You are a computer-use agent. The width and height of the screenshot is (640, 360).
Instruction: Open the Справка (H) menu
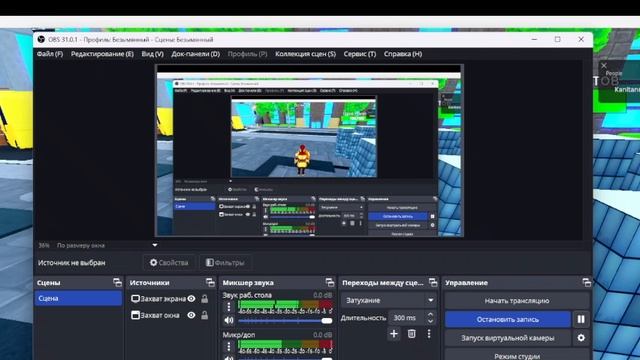pos(403,54)
